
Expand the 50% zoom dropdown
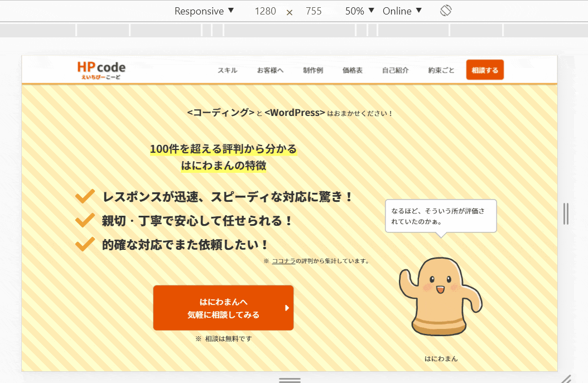(x=359, y=11)
